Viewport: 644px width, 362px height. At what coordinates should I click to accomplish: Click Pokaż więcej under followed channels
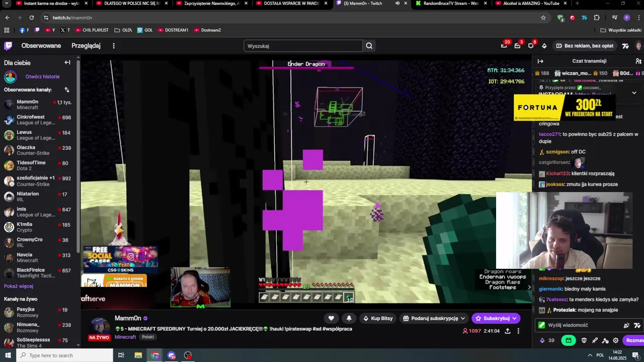click(19, 286)
